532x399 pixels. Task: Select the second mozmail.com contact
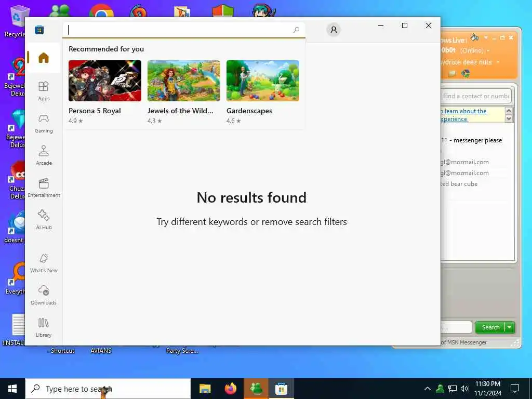(x=465, y=173)
